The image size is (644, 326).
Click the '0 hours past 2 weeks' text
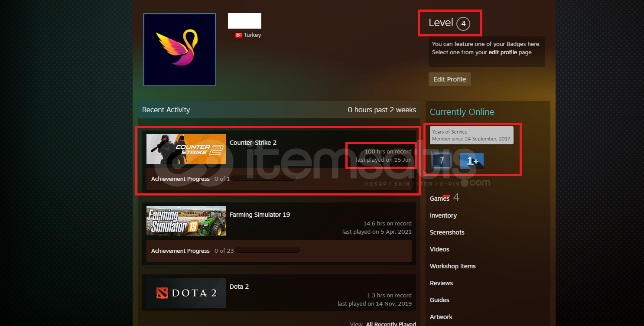(382, 110)
